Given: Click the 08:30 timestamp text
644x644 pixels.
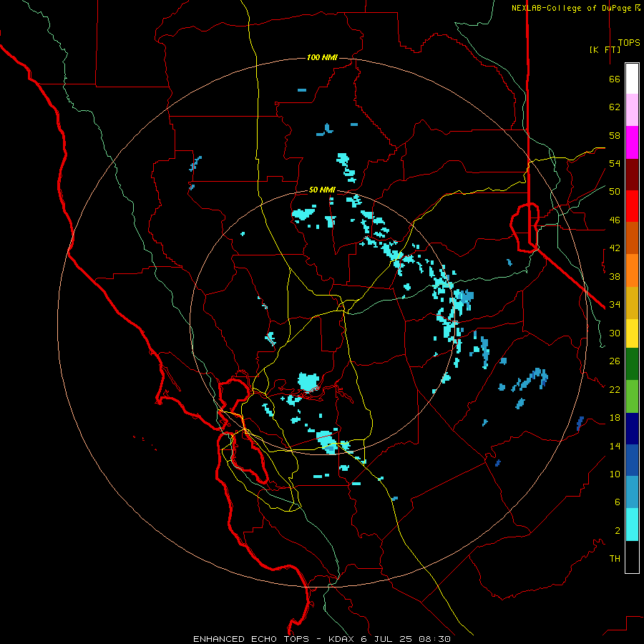Looking at the screenshot, I should point(434,639).
